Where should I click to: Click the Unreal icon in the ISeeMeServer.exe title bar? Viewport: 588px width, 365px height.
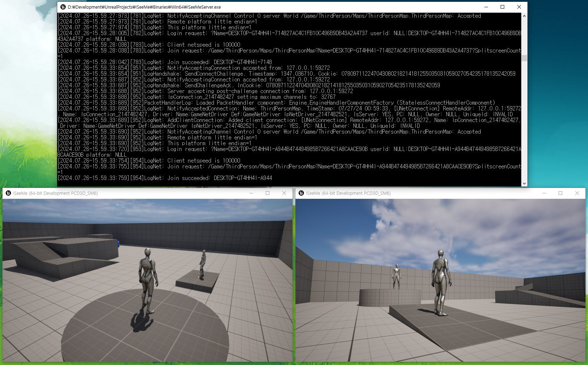63,7
